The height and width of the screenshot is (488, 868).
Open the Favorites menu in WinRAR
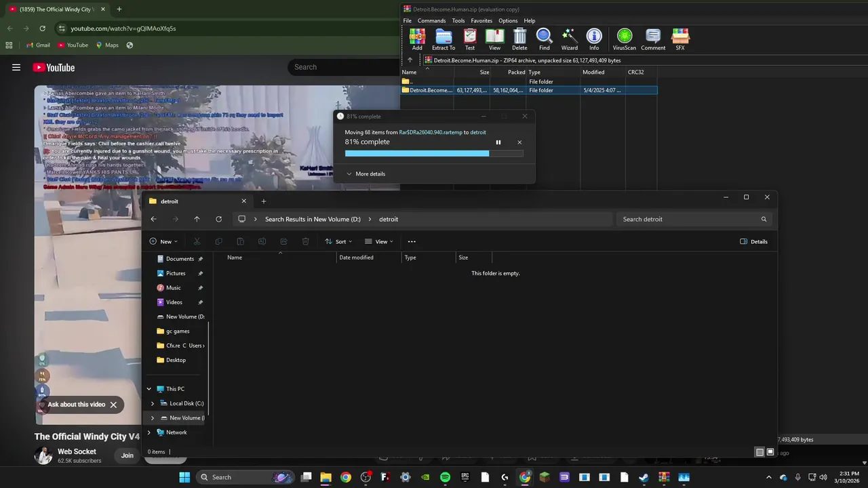[x=481, y=21]
